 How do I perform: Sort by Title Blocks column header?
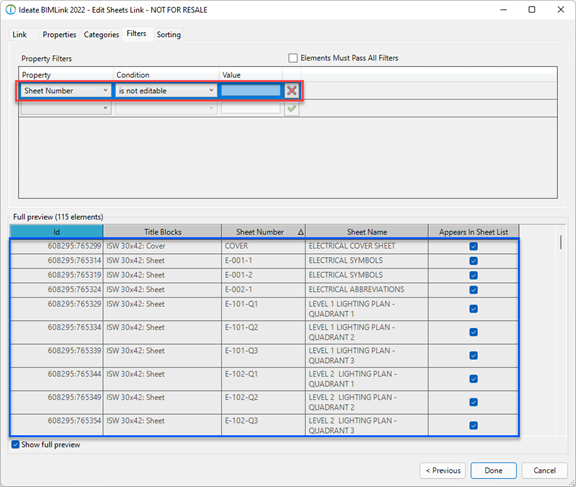[x=162, y=232]
